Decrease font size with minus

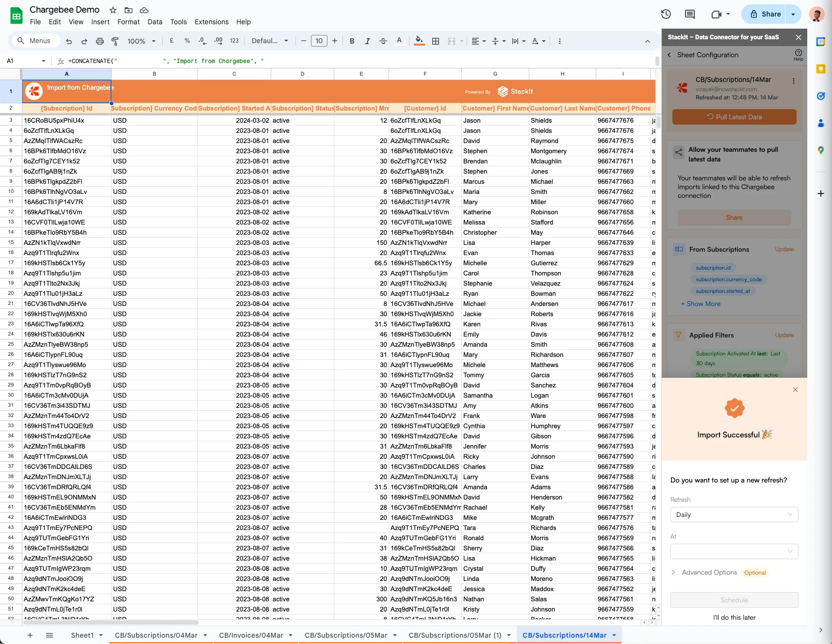(x=304, y=41)
